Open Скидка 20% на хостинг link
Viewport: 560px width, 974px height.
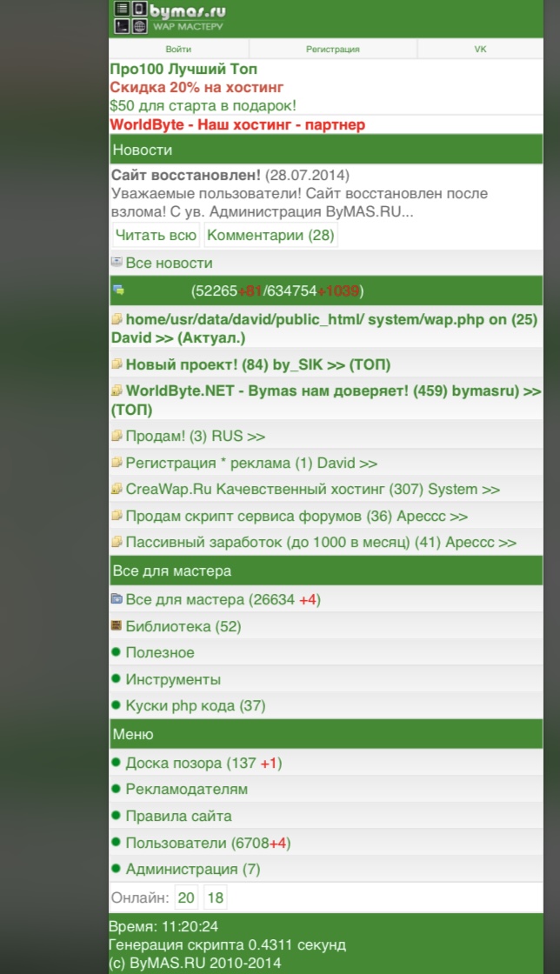(197, 87)
